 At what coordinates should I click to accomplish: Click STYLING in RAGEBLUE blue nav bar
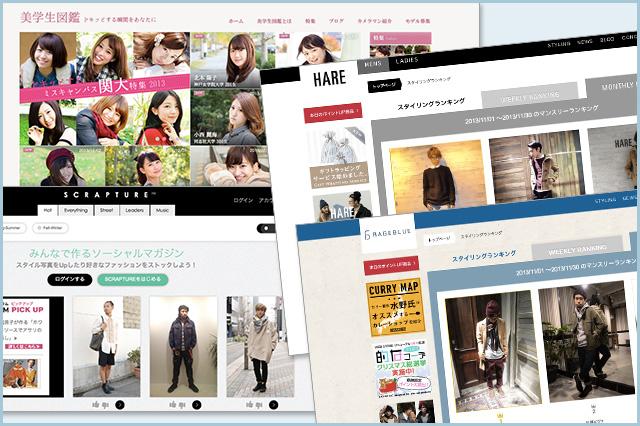pos(605,200)
